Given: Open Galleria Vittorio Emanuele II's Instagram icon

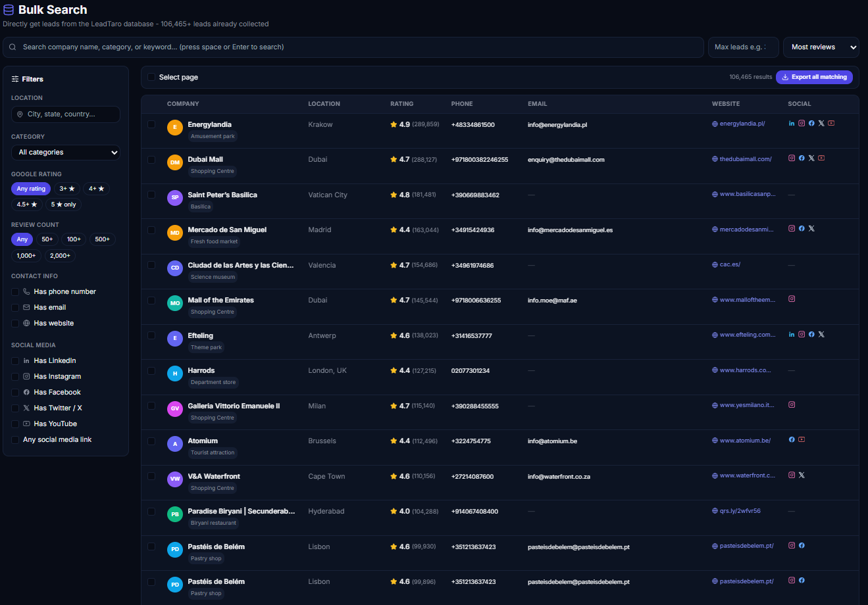Looking at the screenshot, I should click(792, 405).
